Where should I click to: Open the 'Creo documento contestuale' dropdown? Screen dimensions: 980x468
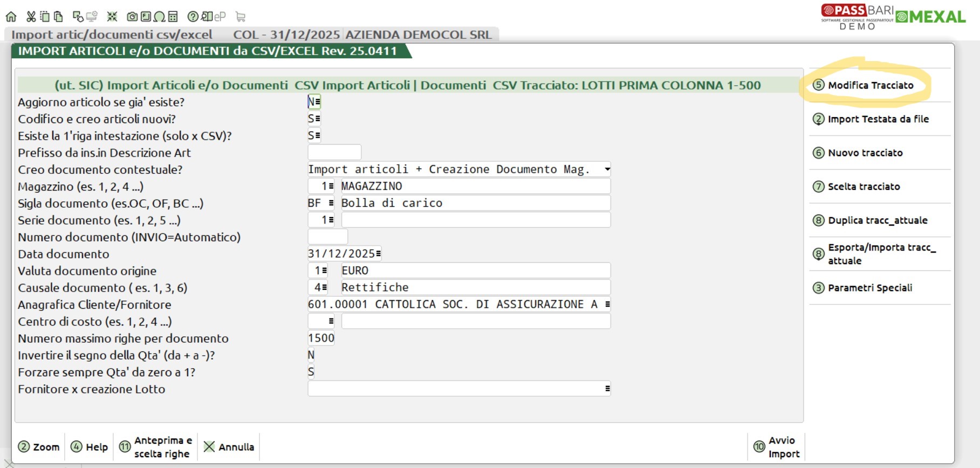(607, 169)
